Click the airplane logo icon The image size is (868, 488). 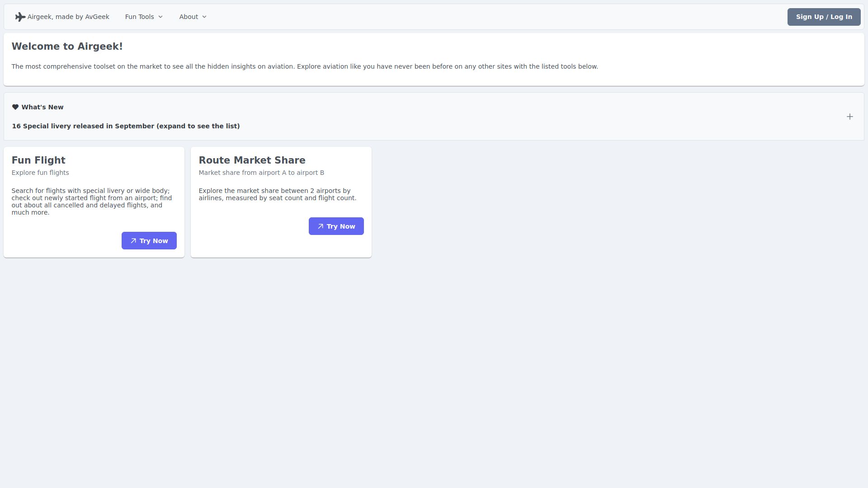coord(20,17)
